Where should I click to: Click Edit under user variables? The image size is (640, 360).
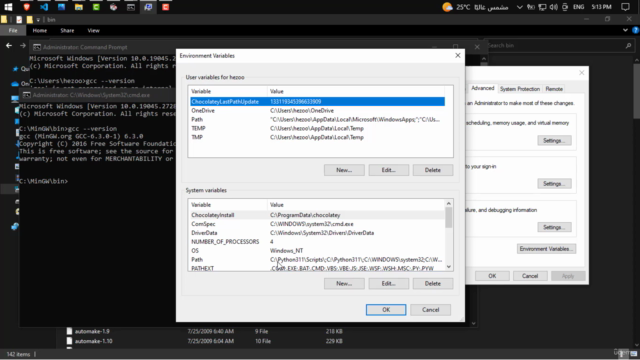point(389,170)
